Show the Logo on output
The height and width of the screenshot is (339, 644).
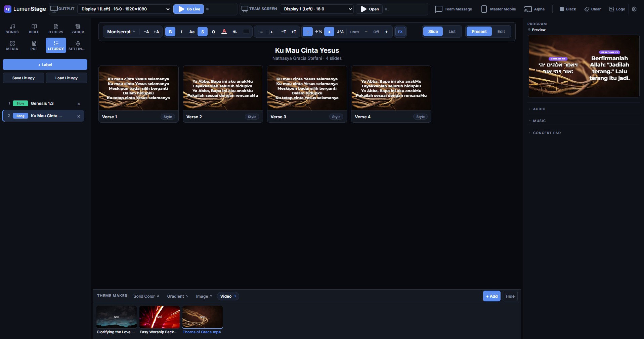click(617, 9)
